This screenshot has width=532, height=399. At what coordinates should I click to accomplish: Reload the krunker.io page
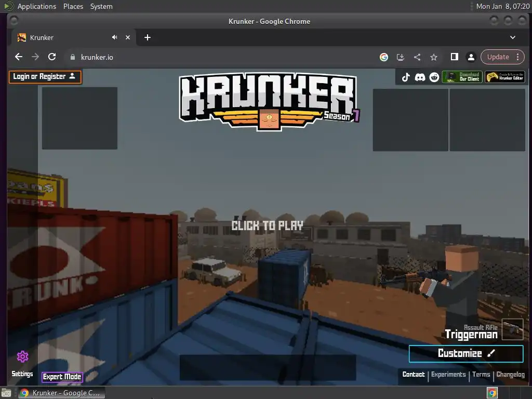(52, 57)
